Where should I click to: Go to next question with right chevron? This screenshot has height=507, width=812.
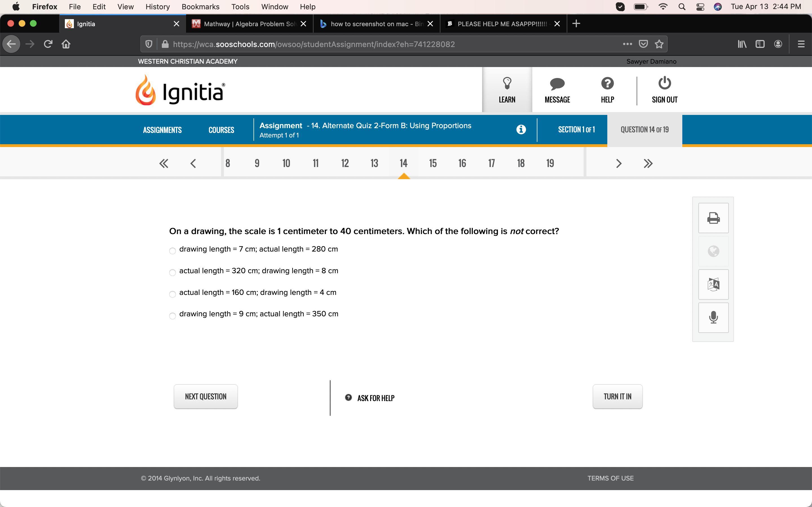click(619, 163)
